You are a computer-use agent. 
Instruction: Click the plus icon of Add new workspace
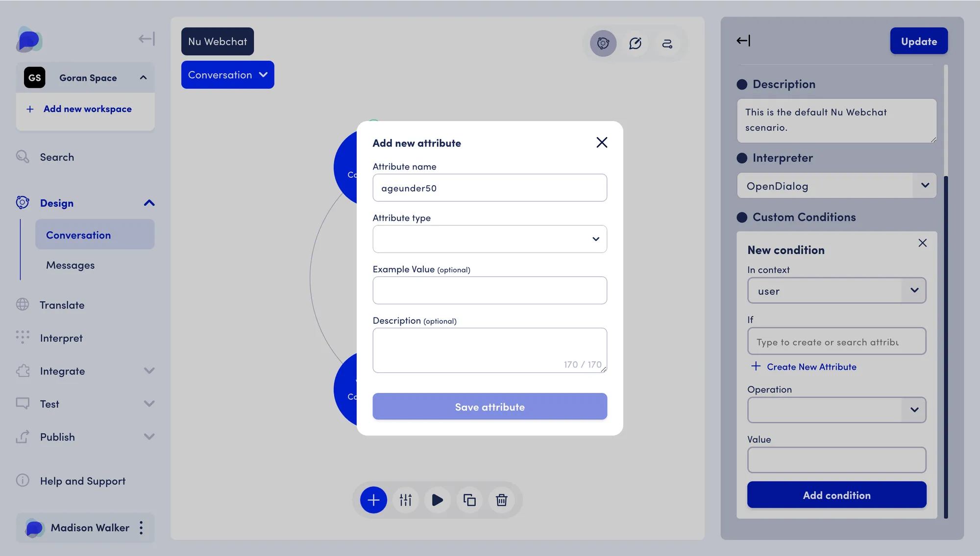point(30,109)
